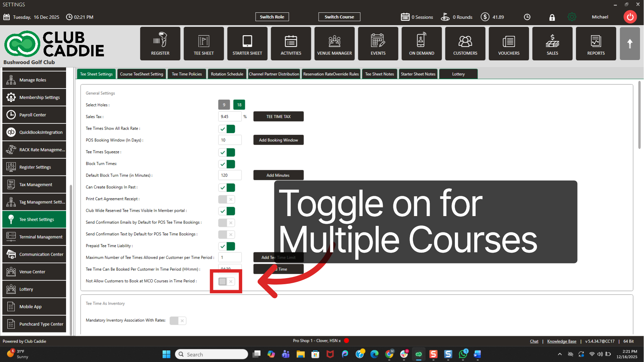Open the Register module icon

coord(160,44)
